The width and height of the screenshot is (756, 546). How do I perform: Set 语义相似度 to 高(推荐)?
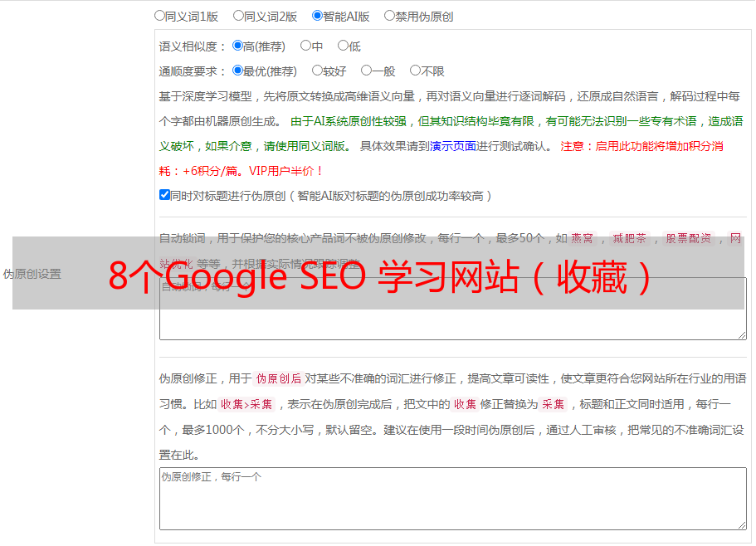[x=237, y=46]
